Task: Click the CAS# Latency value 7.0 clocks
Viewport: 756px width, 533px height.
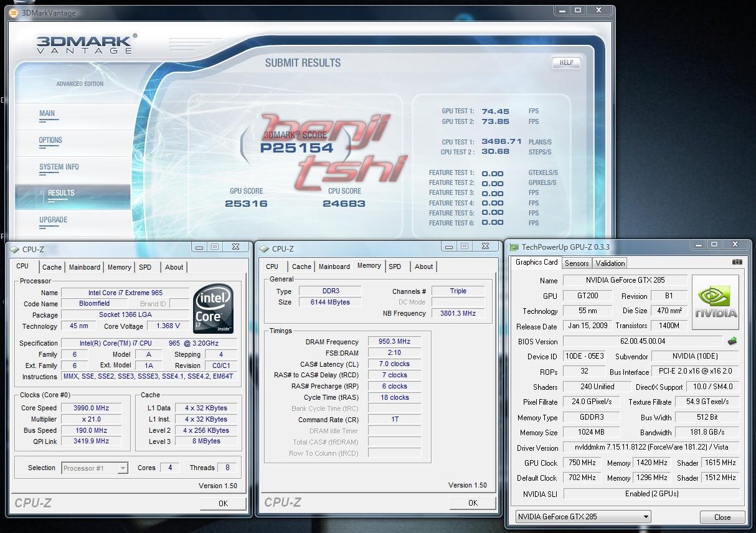Action: [394, 364]
